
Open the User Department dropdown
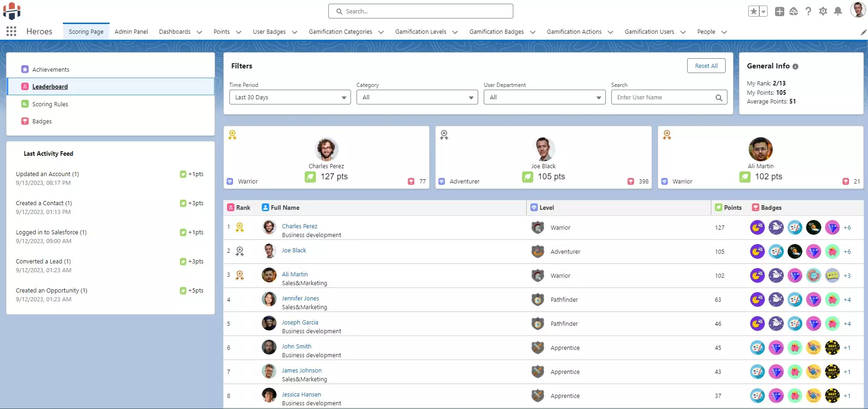click(544, 97)
